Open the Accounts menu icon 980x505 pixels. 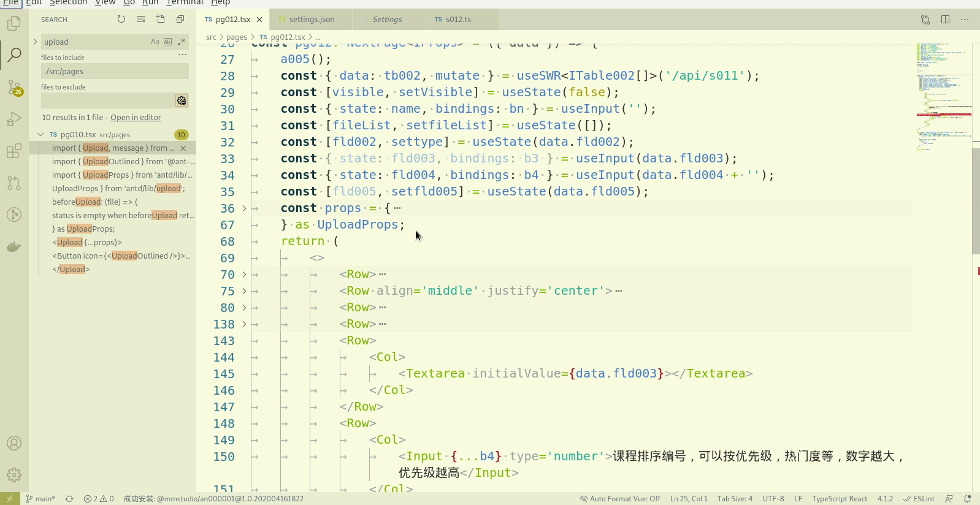pos(14,443)
